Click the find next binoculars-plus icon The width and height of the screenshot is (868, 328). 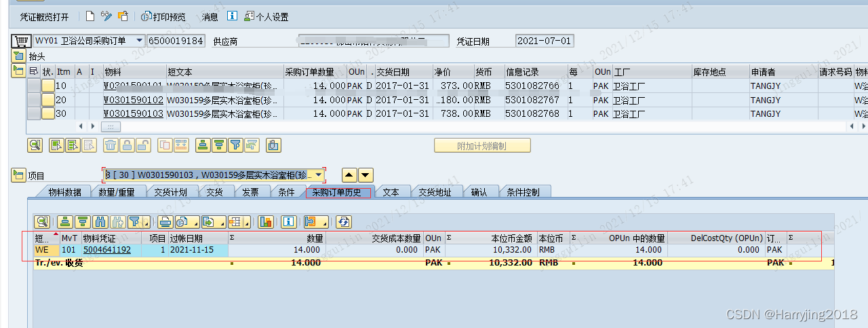pyautogui.click(x=117, y=221)
